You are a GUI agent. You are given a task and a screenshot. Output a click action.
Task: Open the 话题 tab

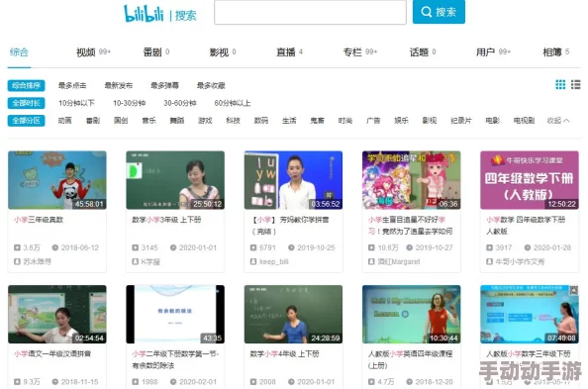point(423,52)
